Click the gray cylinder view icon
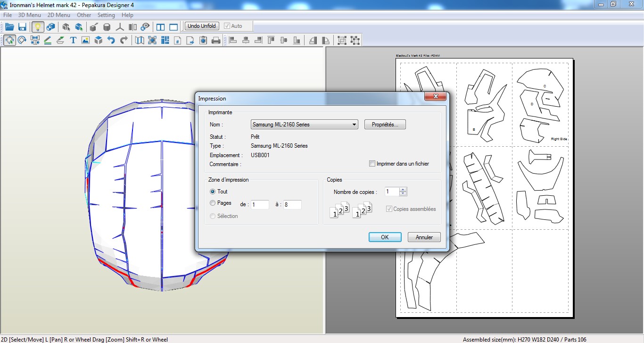644x343 pixels. click(x=107, y=27)
